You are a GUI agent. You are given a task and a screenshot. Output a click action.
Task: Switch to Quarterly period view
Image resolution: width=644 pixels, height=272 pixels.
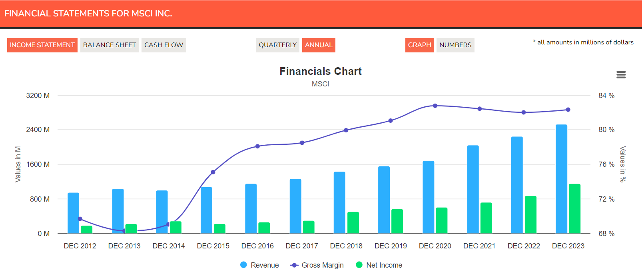[x=277, y=45]
